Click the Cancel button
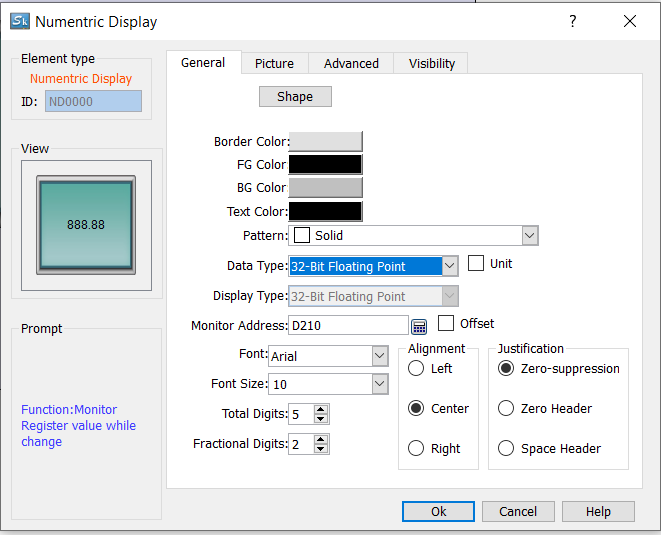 (x=518, y=511)
